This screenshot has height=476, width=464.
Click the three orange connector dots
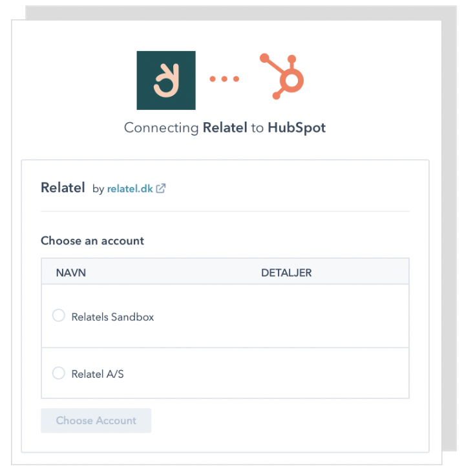point(224,79)
